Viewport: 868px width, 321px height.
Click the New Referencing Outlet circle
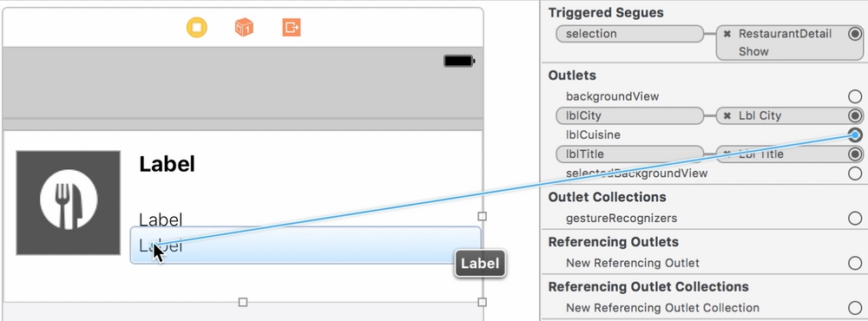click(855, 263)
